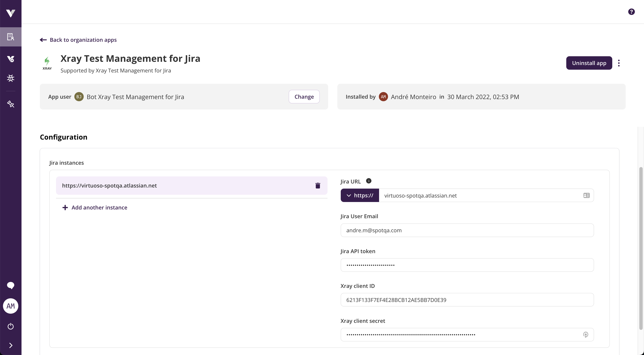This screenshot has height=355, width=644.
Task: Select the virtuoso-spotqa.atlassian.net instance entry
Action: click(x=175, y=186)
